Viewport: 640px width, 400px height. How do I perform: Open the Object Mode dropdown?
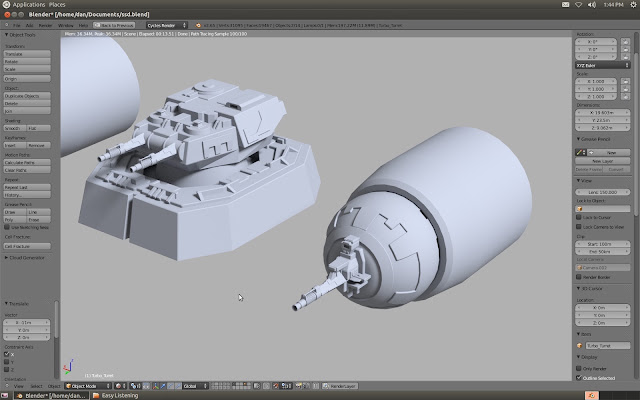[88, 386]
